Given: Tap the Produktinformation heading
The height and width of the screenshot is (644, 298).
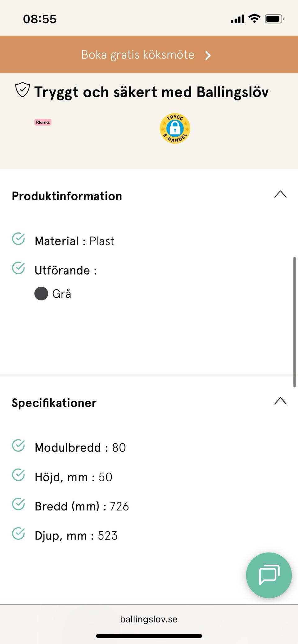Looking at the screenshot, I should (67, 196).
